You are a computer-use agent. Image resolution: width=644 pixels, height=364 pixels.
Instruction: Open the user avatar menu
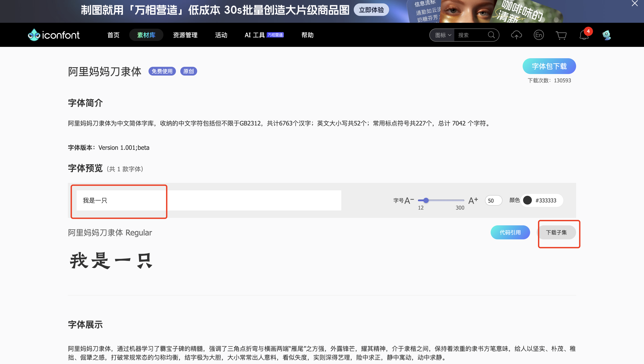click(x=607, y=35)
